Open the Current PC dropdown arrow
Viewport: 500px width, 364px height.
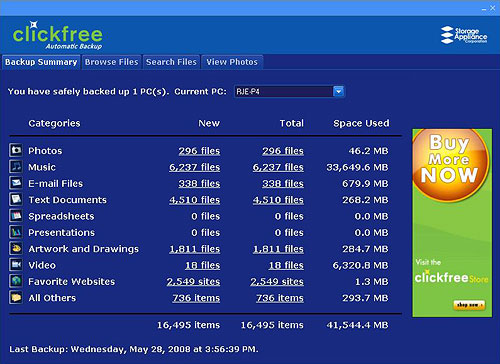(339, 91)
